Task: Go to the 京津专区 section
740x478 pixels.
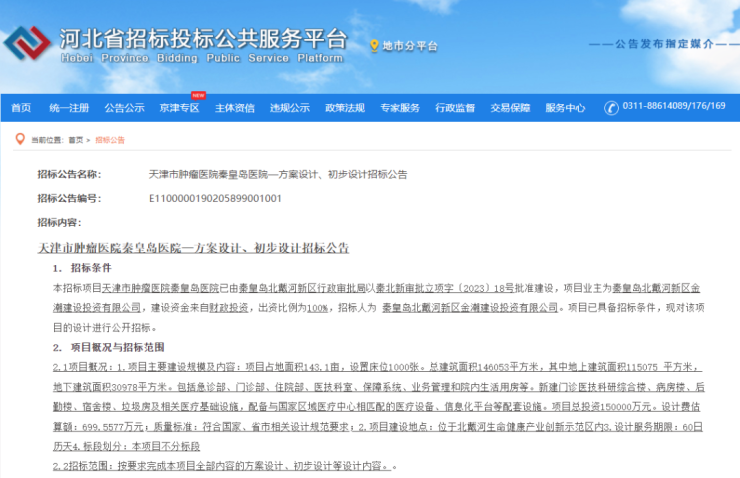Action: pyautogui.click(x=179, y=108)
